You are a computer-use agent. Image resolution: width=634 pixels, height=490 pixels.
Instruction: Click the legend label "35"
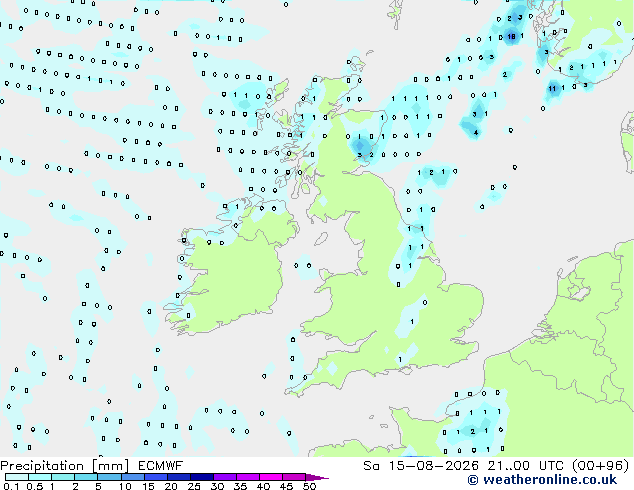pyautogui.click(x=240, y=486)
